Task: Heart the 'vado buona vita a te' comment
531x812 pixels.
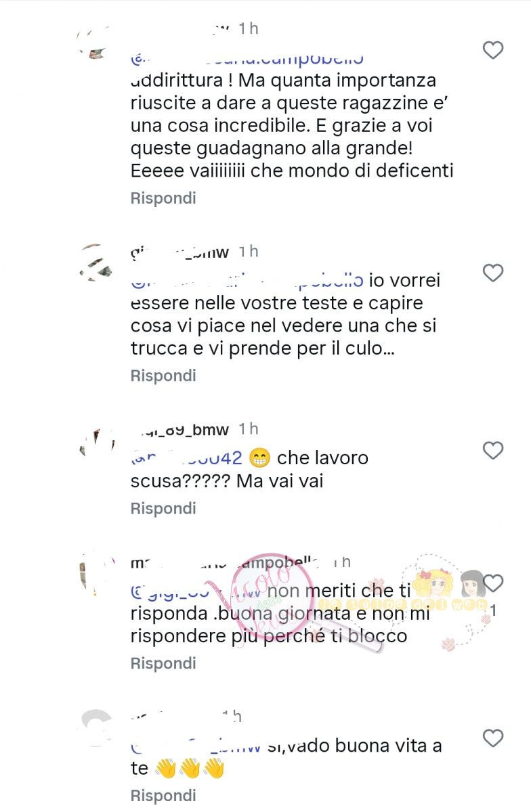Action: (493, 738)
